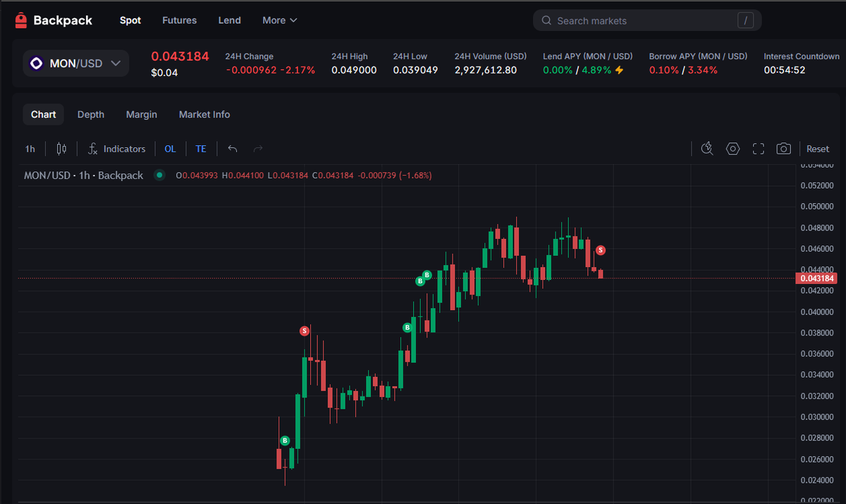This screenshot has width=846, height=504.
Task: Click the Reset chart button
Action: [818, 149]
